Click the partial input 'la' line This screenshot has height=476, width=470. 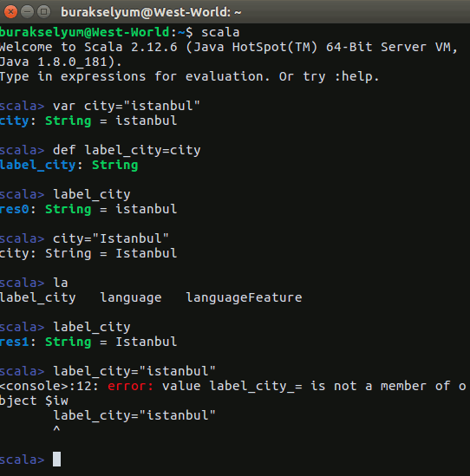coord(34,283)
